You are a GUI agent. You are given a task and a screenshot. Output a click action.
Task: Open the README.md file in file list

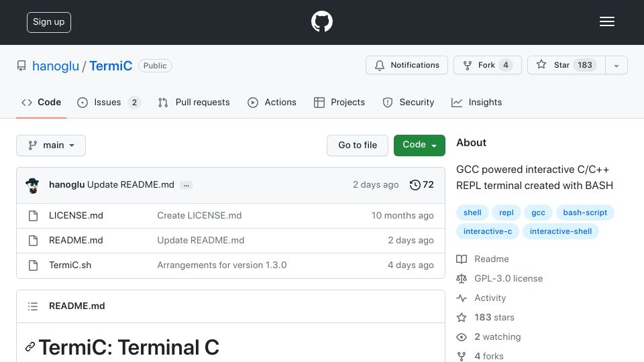click(x=76, y=240)
